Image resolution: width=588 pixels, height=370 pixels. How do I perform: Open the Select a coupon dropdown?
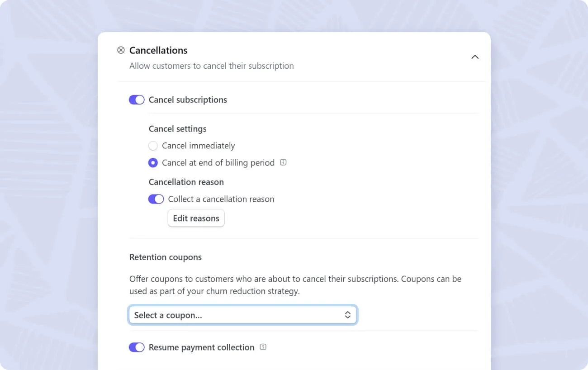[243, 315]
